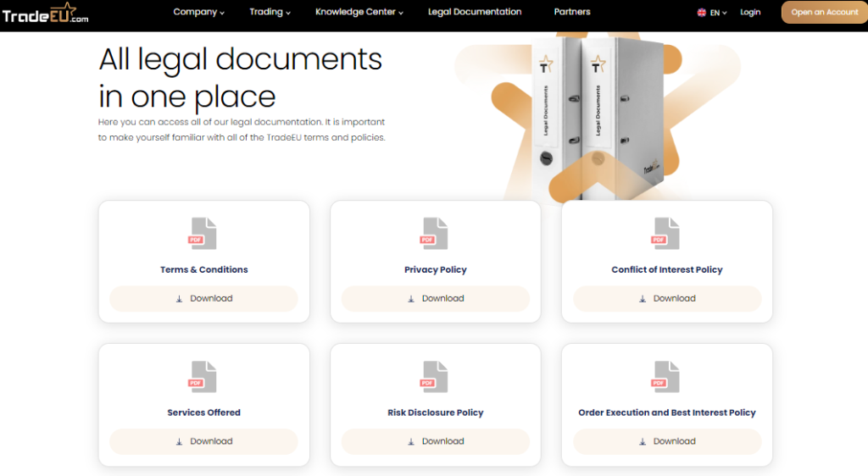Go to the Partners page
Image resolution: width=868 pixels, height=476 pixels.
coord(572,12)
